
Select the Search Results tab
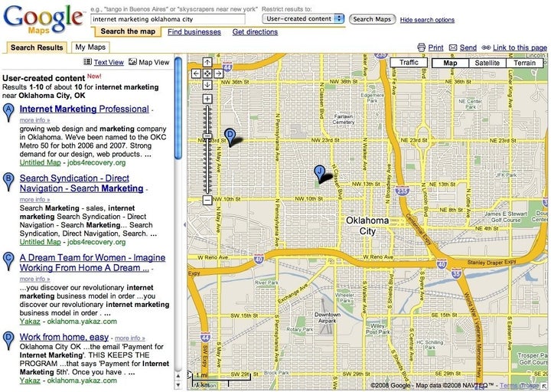tap(37, 47)
